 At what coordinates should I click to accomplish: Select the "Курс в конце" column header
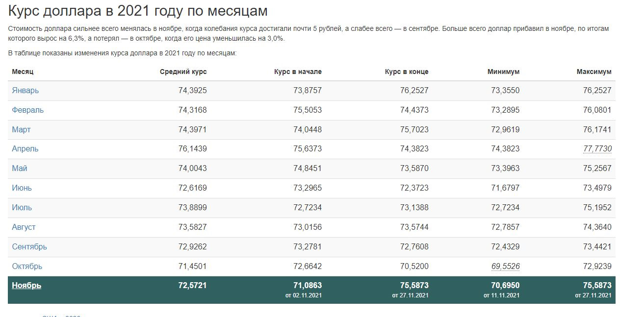407,72
